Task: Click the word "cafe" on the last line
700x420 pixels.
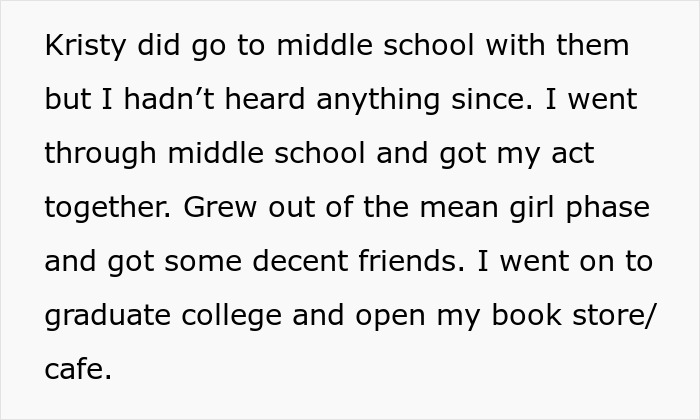Action: point(74,371)
